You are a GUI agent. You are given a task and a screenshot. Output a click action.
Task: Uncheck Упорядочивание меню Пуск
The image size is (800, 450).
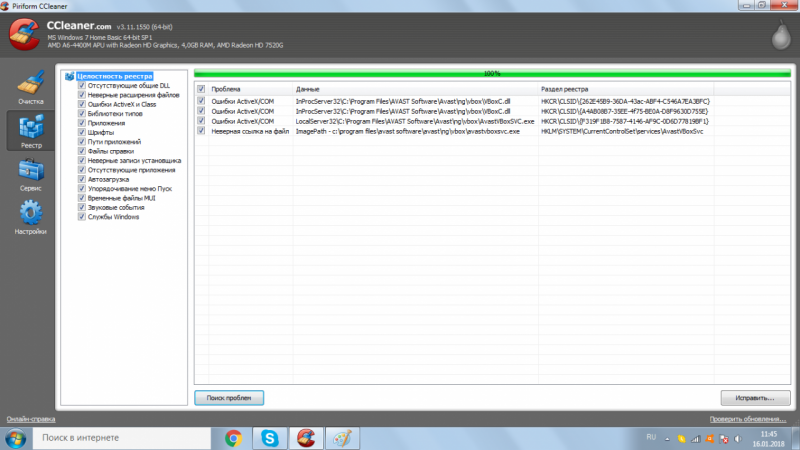point(82,188)
